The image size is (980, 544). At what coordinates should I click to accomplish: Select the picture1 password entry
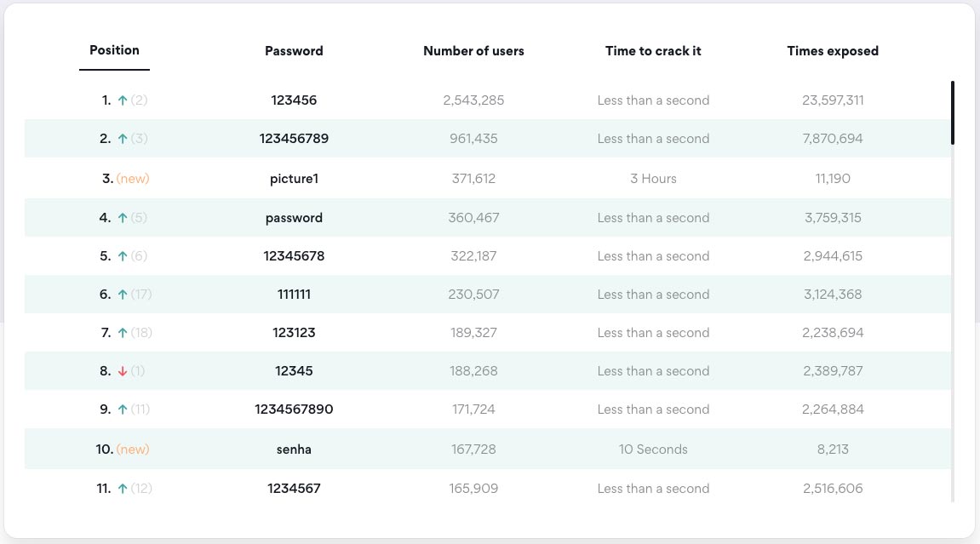coord(294,179)
